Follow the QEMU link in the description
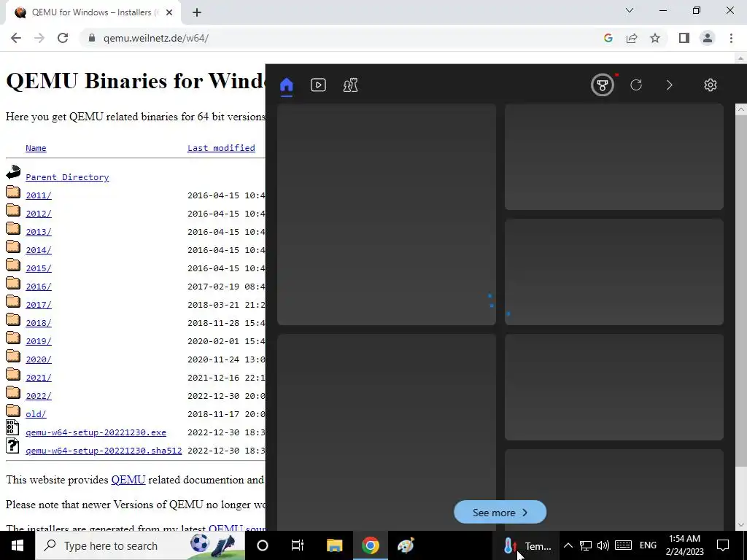 coord(128,480)
